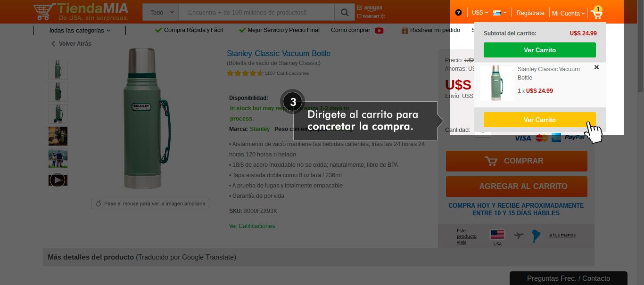Screen dimensions: 644x285
Task: Click Pase el mouse image hint
Action: [x=150, y=204]
